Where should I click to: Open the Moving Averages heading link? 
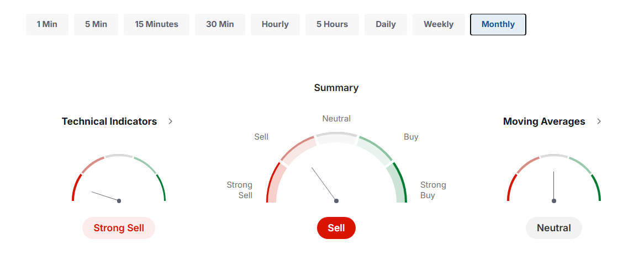click(x=544, y=121)
